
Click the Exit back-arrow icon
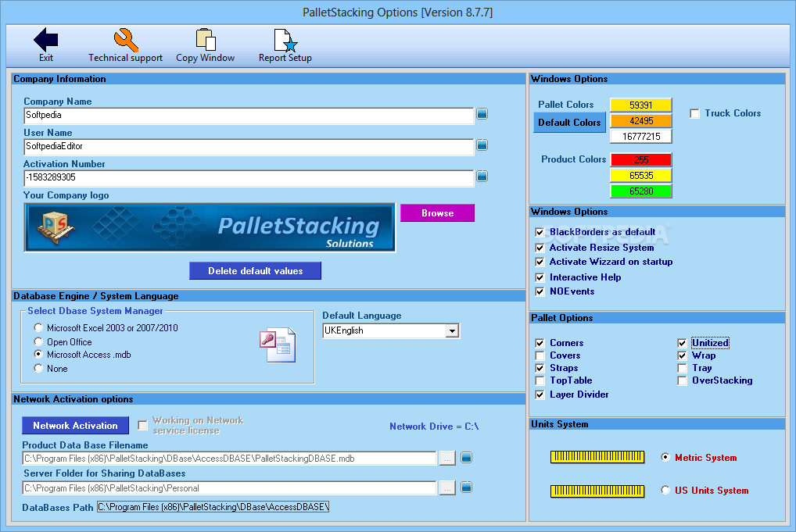(45, 40)
